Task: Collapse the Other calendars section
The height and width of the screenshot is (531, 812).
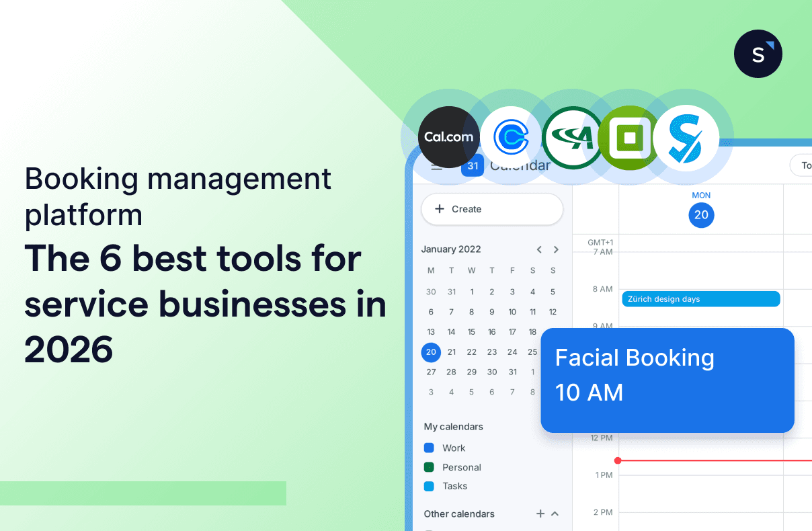Action: tap(555, 514)
